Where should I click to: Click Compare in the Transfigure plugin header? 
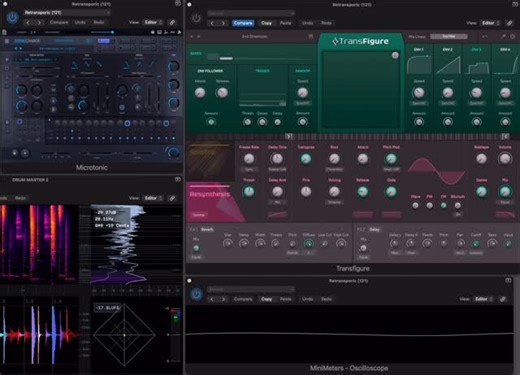[243, 23]
